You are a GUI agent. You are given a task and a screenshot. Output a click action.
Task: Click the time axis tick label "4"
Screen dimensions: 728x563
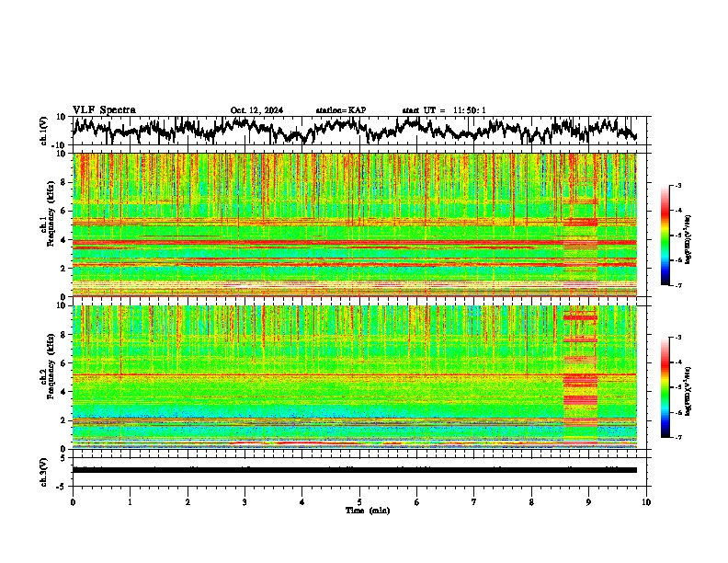click(301, 502)
